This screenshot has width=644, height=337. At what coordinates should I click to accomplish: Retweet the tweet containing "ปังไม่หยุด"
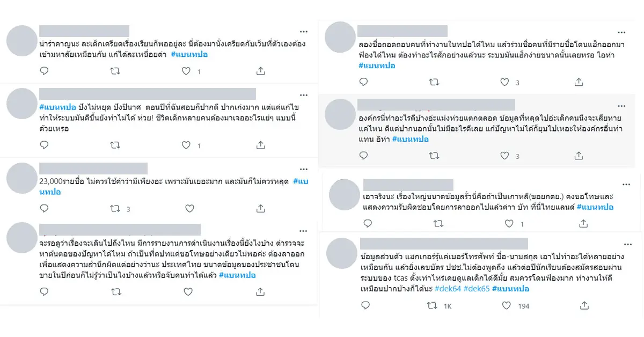[115, 145]
